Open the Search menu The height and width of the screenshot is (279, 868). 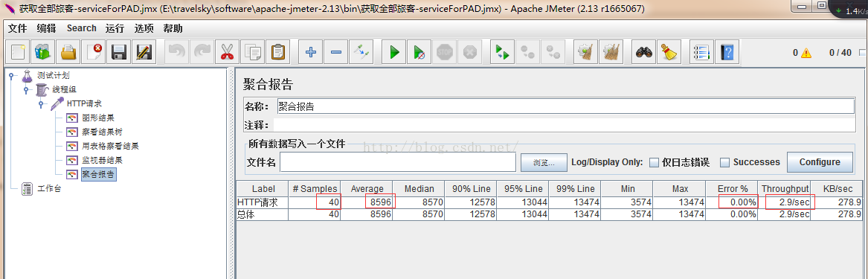(81, 28)
